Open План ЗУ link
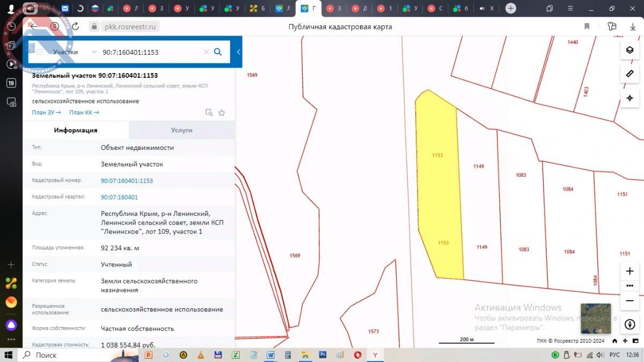Viewport: 644px width, 362px height. pos(46,112)
